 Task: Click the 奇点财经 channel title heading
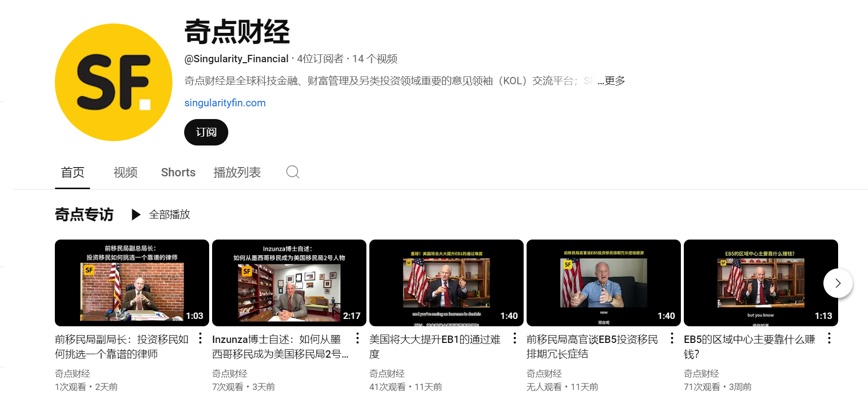pos(237,32)
